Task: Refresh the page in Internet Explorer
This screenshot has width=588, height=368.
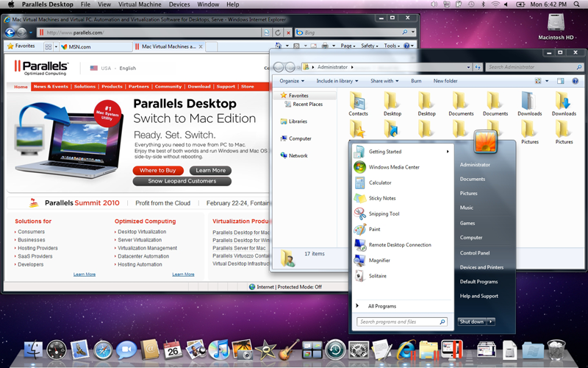Action: pos(278,32)
